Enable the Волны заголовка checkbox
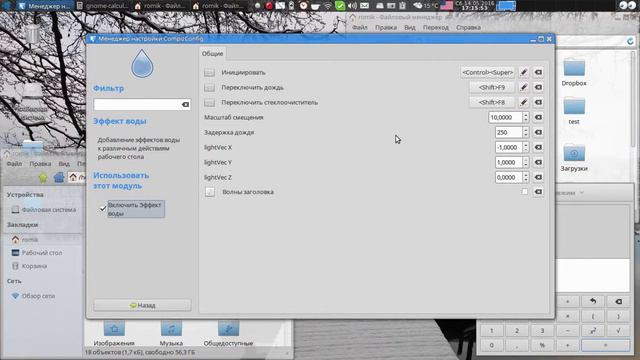This screenshot has height=360, width=640. [x=524, y=191]
